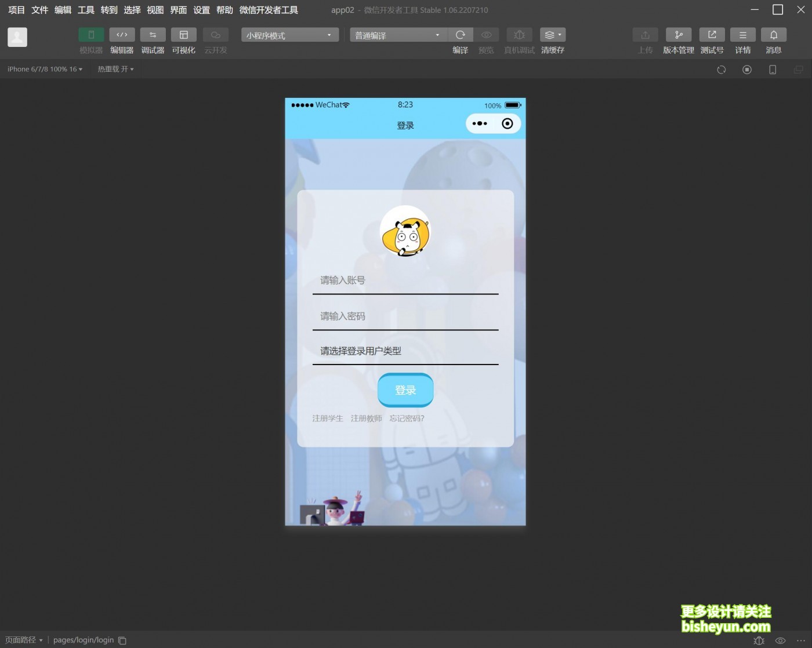Open the 设置 menu
812x648 pixels.
(x=202, y=10)
